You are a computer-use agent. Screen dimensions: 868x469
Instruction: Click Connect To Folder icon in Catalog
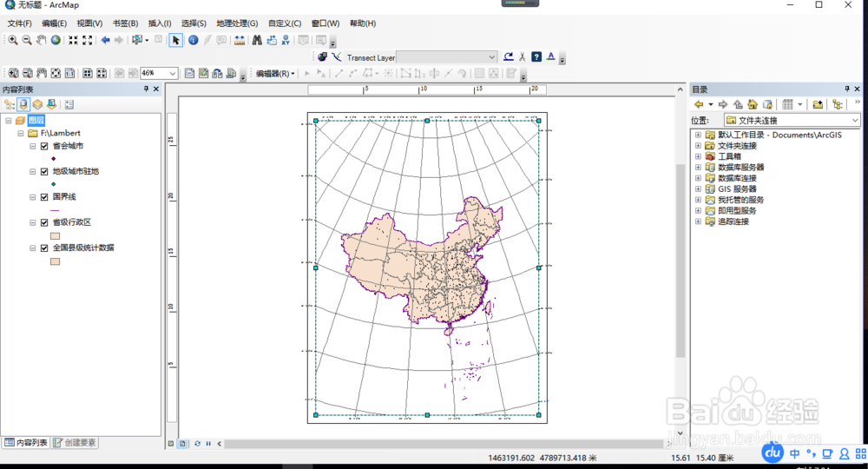click(818, 104)
